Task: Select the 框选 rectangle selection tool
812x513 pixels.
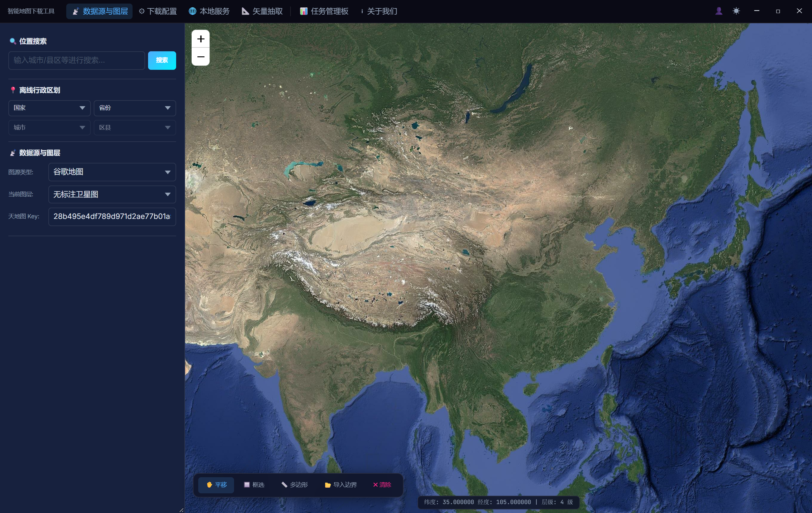Action: click(254, 484)
